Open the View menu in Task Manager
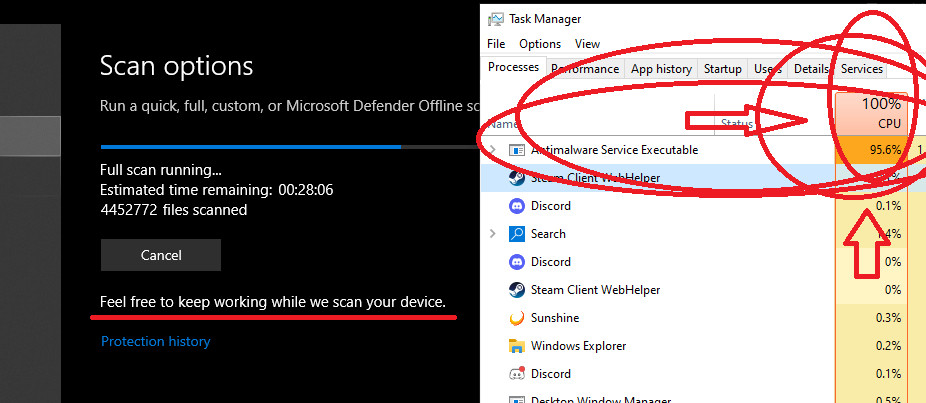This screenshot has height=403, width=926. 587,44
